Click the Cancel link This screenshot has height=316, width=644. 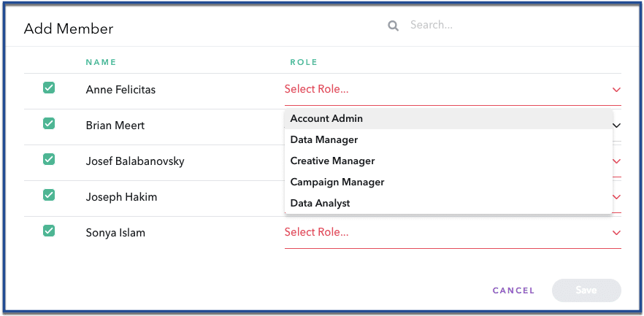513,290
